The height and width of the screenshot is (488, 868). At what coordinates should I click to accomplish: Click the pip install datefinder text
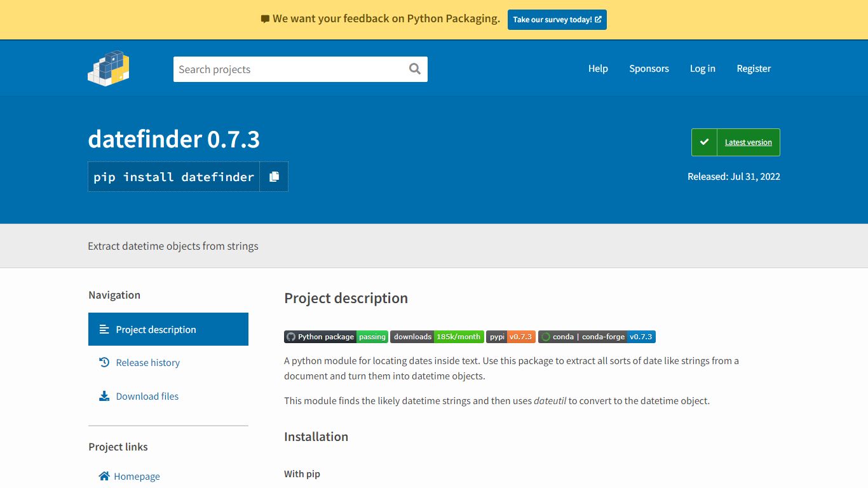[174, 177]
